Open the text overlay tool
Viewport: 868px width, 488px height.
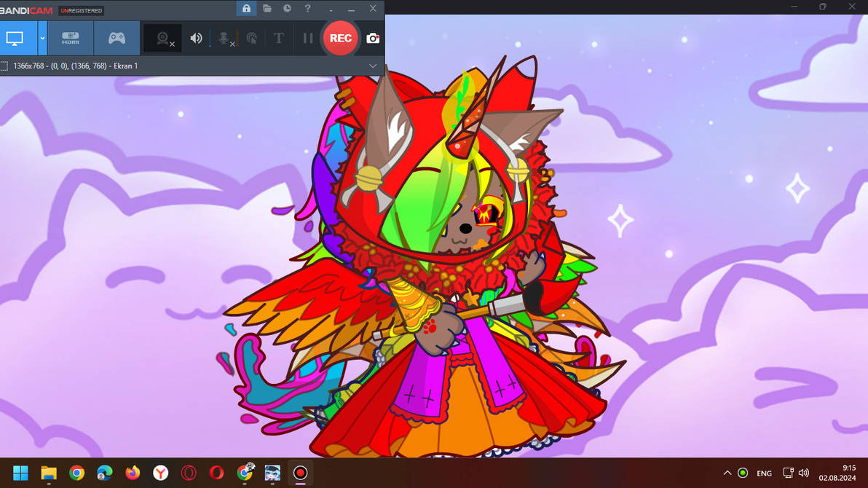pos(278,38)
